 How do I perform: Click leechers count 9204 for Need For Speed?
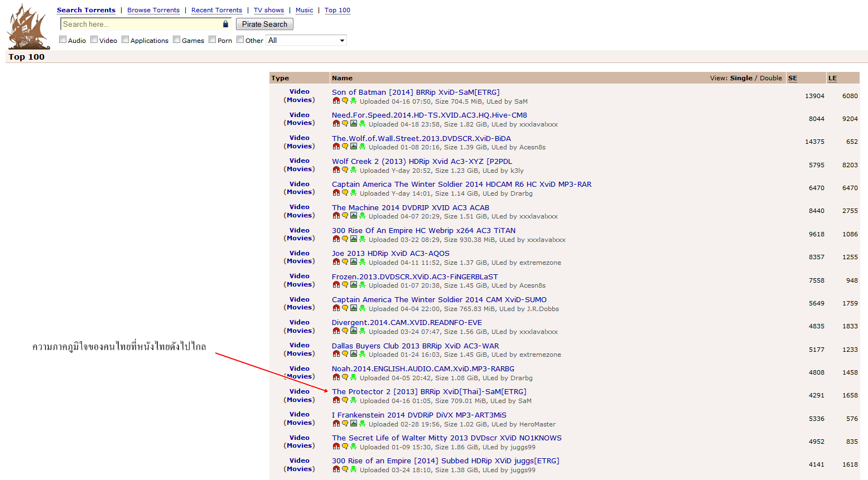[850, 119]
